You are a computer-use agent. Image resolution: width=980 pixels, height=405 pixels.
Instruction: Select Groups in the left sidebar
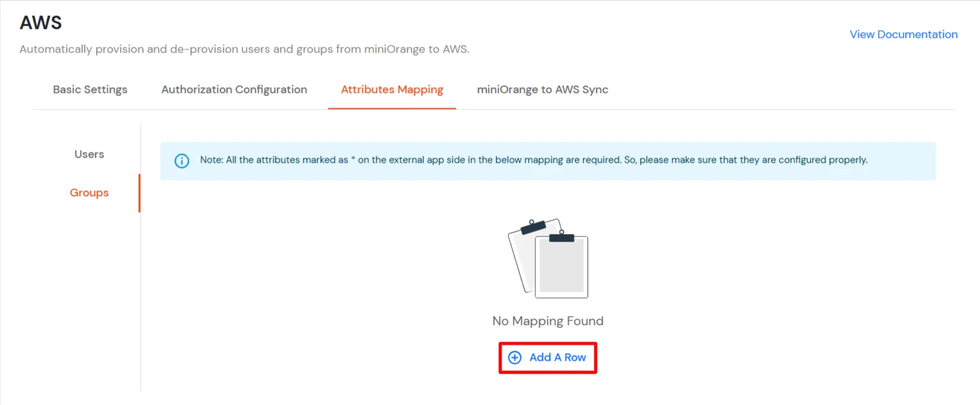89,192
